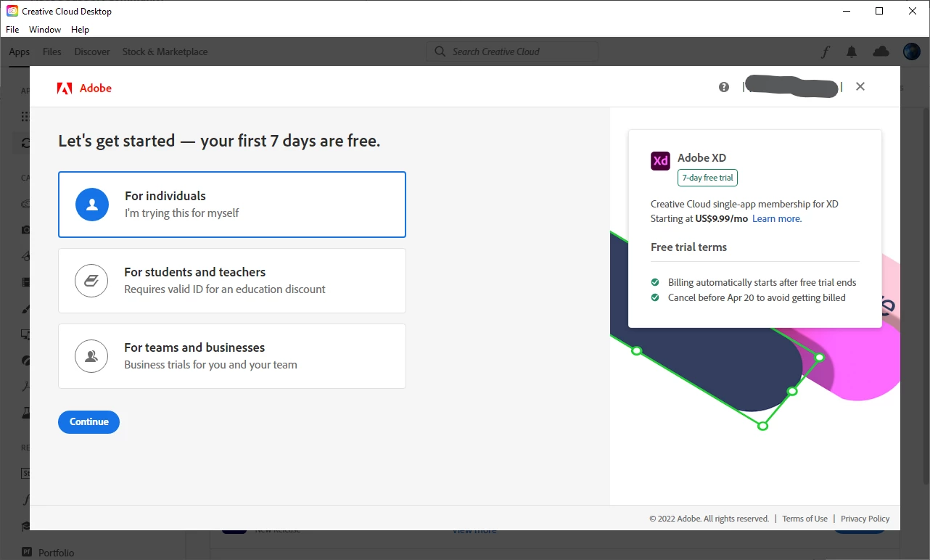Click the individual person icon
Viewport: 930px width, 560px height.
tap(92, 205)
